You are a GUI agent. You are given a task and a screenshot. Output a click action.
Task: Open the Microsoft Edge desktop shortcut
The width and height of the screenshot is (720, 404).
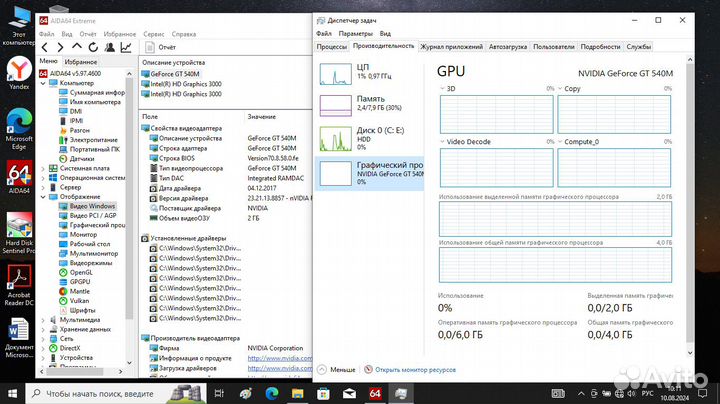tap(19, 129)
